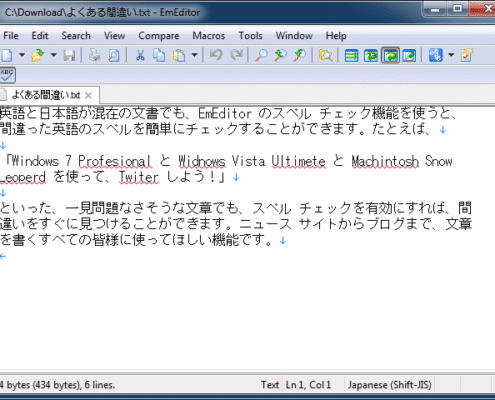The image size is (495, 400).
Task: Click the word Vista in the text
Action: pos(248,161)
